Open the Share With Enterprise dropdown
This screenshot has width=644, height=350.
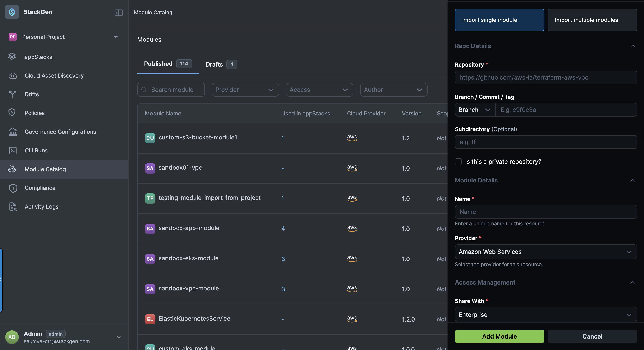click(545, 314)
